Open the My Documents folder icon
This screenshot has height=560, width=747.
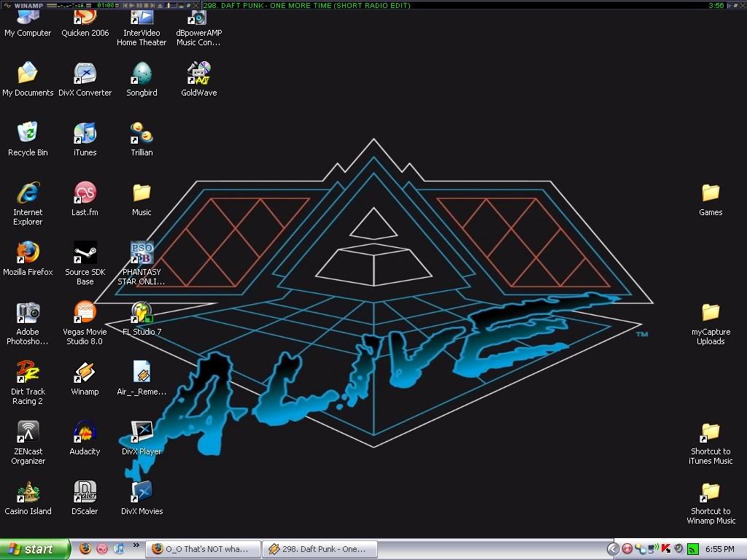point(28,79)
